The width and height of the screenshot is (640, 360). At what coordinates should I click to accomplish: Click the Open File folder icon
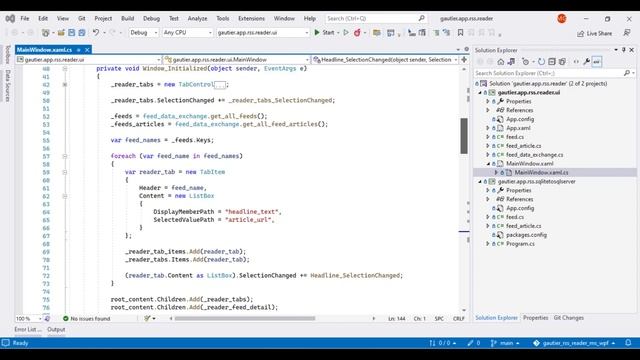tap(61, 33)
